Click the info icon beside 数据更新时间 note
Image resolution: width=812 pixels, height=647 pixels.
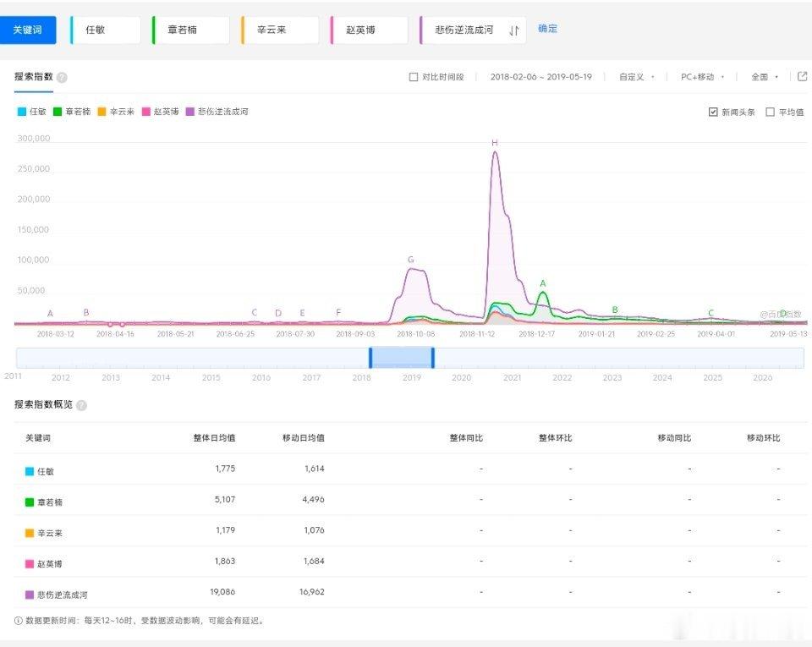point(18,621)
